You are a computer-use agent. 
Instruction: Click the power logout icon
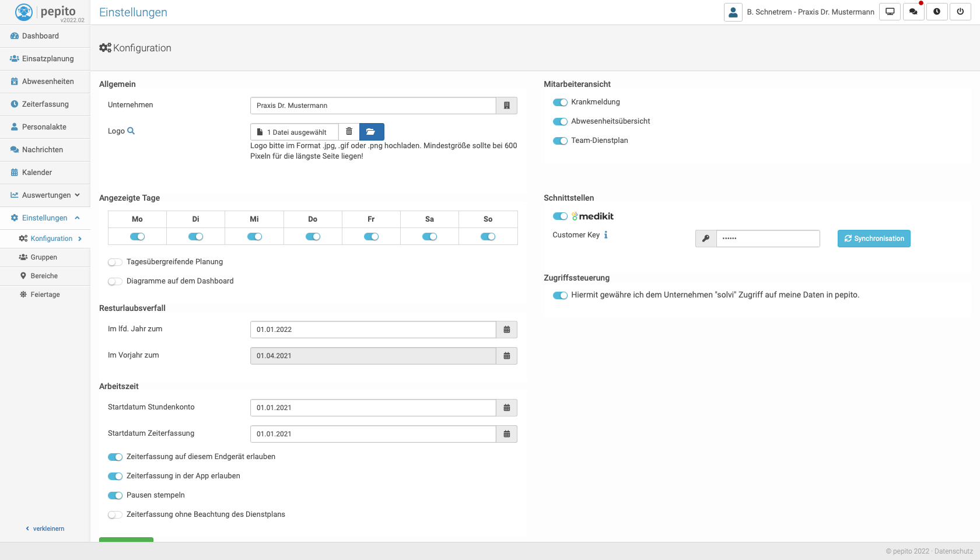click(960, 12)
